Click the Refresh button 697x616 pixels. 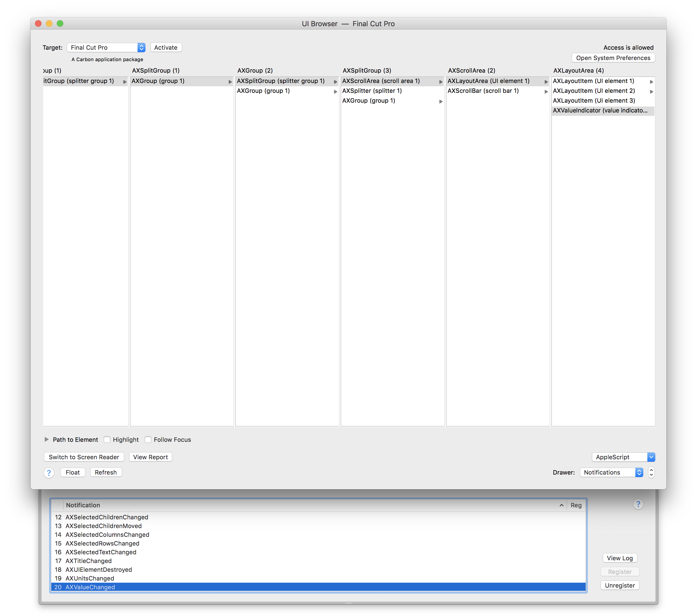click(106, 472)
